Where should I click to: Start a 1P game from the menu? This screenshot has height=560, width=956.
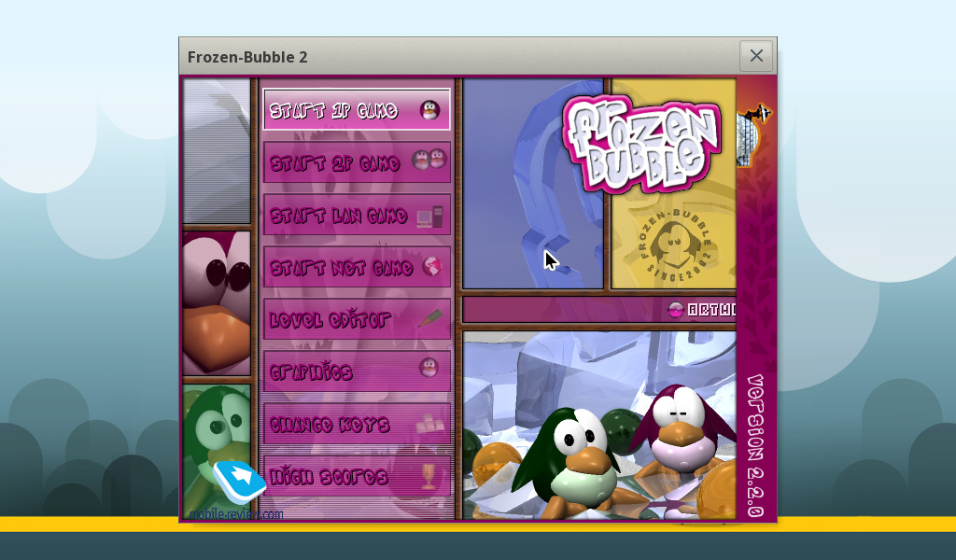coord(357,109)
